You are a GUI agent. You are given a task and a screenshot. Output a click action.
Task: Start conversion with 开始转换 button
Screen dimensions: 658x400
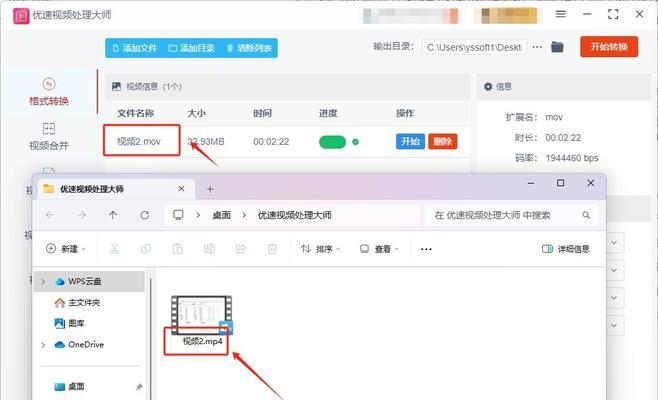[x=609, y=47]
